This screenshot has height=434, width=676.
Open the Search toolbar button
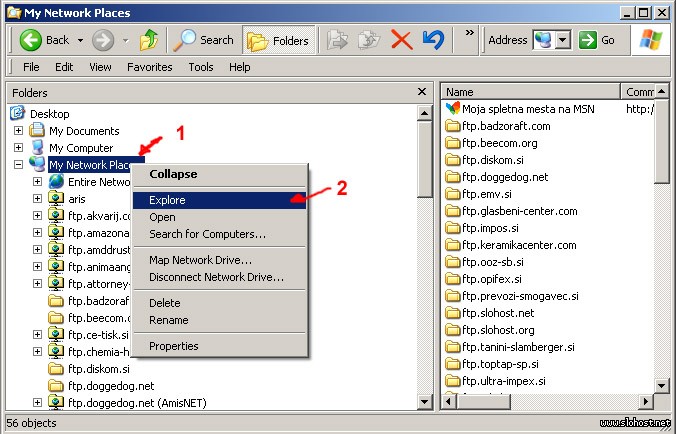point(203,40)
